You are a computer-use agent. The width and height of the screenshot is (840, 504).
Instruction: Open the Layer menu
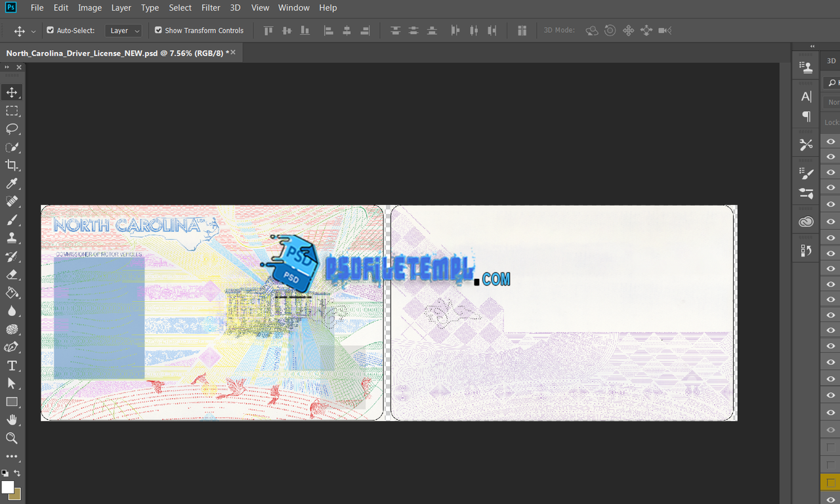[x=121, y=8]
